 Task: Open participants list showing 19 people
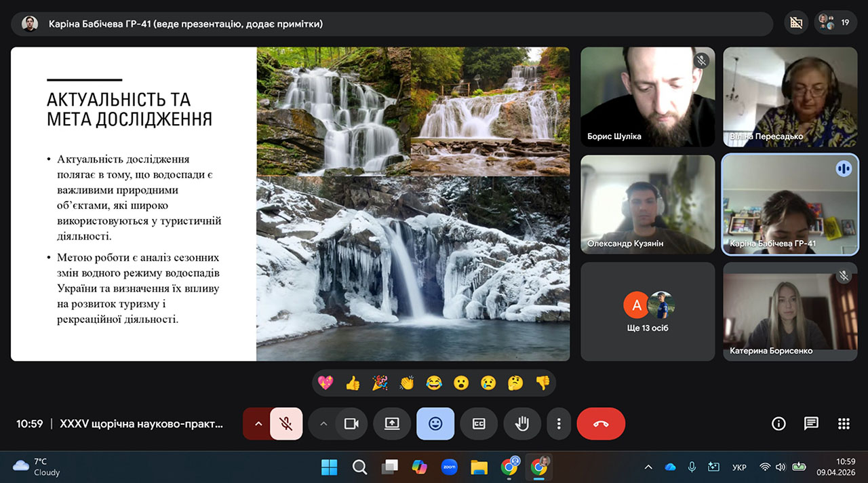pyautogui.click(x=835, y=22)
